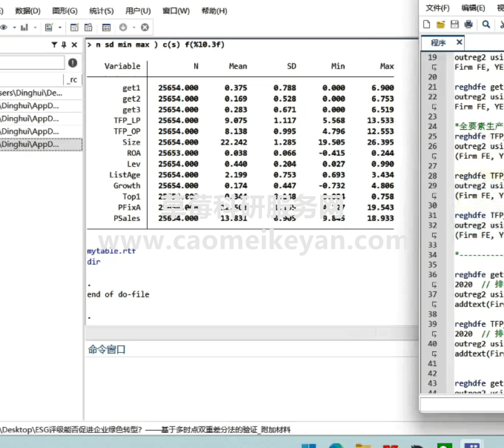Click the 'TFP_LP' variable name in results
Image resolution: width=504 pixels, height=448 pixels.
click(x=127, y=120)
